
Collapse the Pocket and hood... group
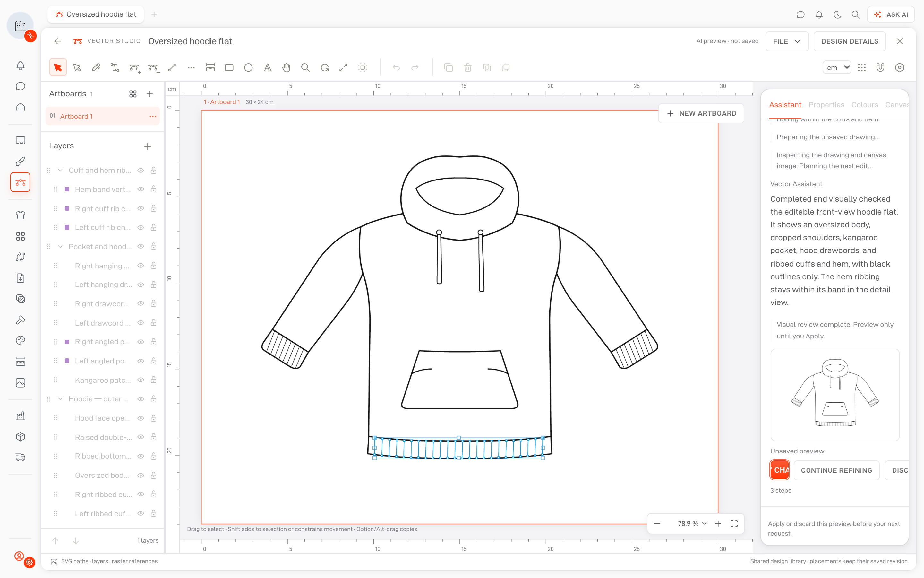click(60, 247)
